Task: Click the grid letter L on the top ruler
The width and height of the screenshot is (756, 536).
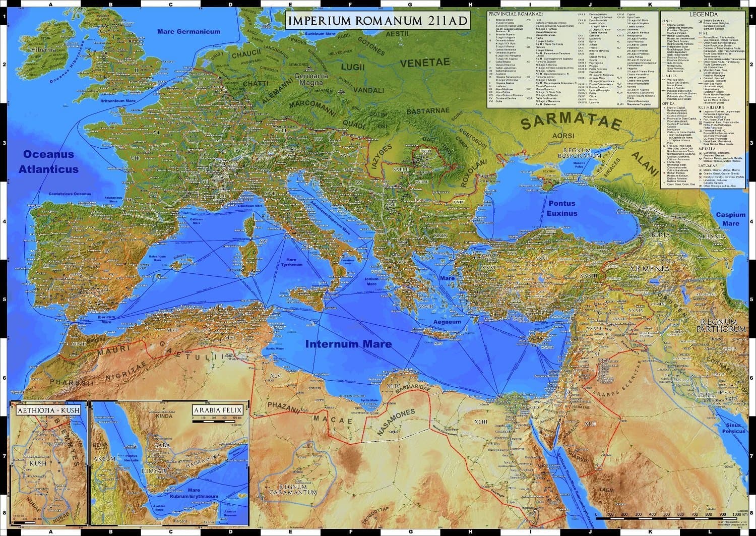Action: [x=710, y=4]
